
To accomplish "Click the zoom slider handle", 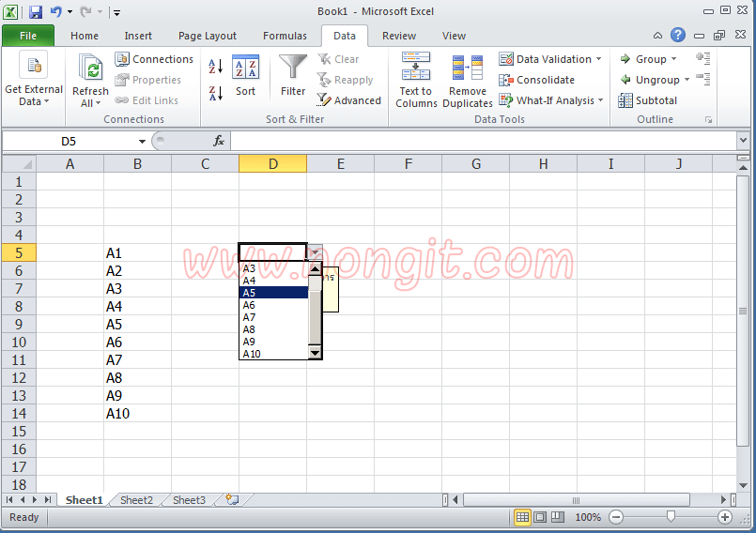I will pos(671,517).
